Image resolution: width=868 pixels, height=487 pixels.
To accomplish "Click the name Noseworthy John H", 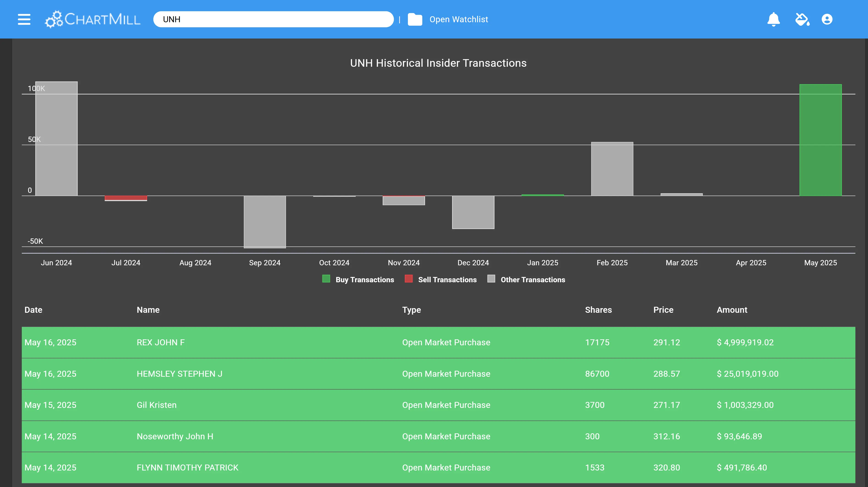I will pos(175,436).
